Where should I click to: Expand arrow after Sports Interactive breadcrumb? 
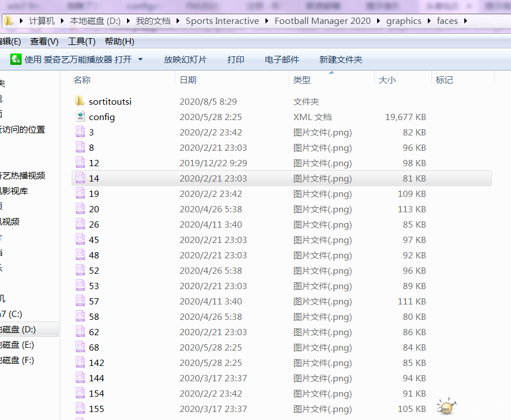(x=267, y=21)
